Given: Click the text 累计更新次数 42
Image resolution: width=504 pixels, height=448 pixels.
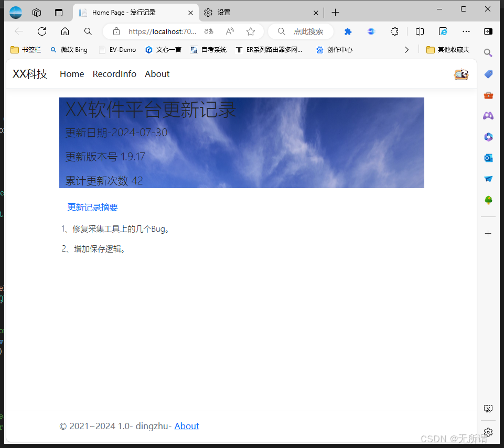Looking at the screenshot, I should click(104, 181).
